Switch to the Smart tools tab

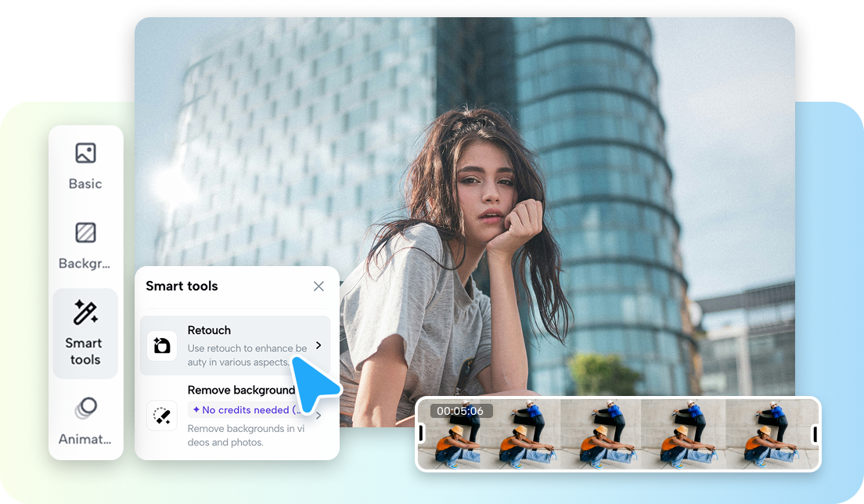tap(85, 333)
